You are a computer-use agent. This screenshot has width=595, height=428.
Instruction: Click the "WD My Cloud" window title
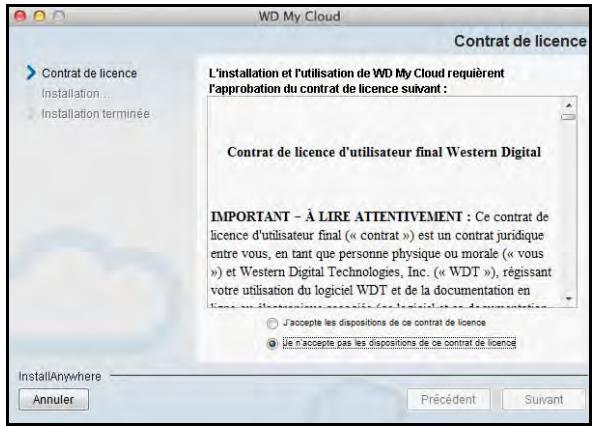point(299,16)
